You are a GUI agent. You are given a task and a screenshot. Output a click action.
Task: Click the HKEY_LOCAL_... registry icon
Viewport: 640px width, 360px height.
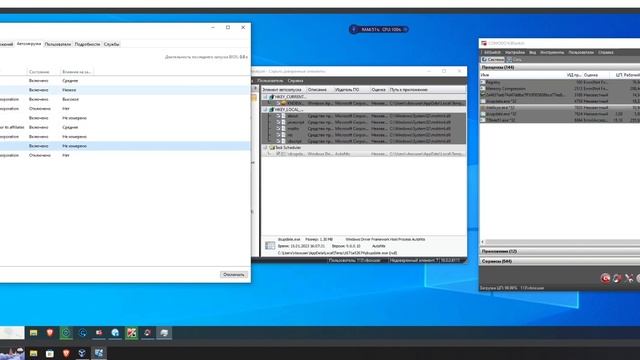(272, 110)
